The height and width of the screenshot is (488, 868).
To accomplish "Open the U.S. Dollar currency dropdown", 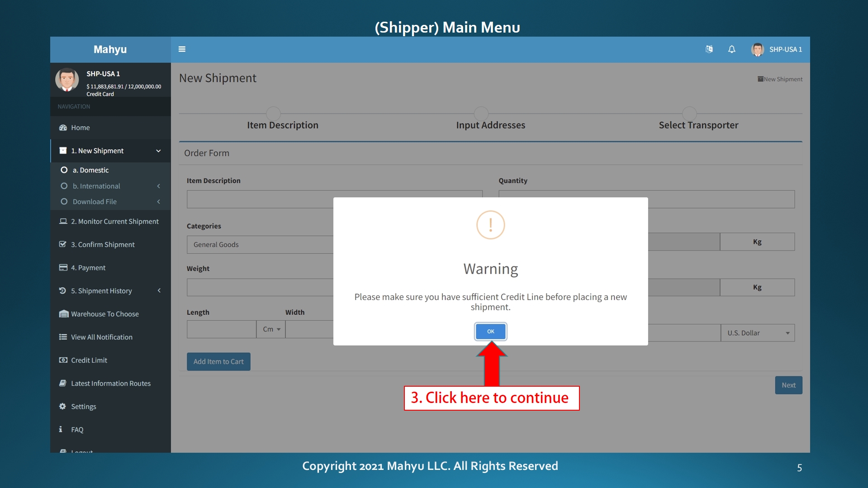I will click(758, 333).
